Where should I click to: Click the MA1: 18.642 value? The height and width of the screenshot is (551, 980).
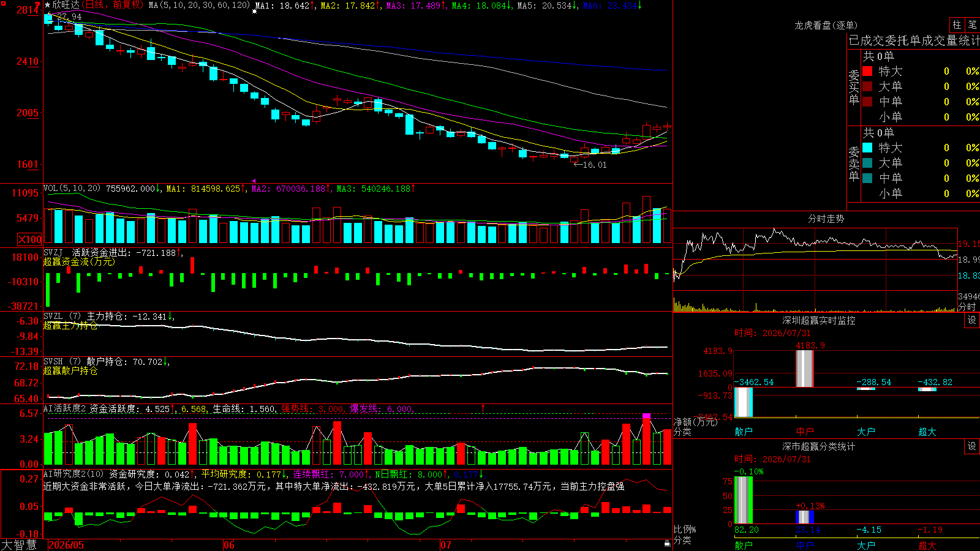[x=285, y=6]
